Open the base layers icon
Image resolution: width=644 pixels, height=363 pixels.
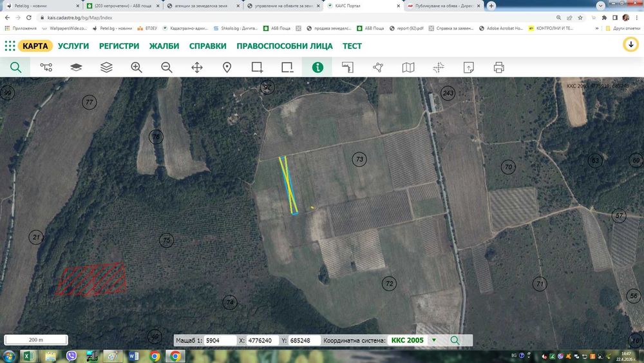coord(76,67)
